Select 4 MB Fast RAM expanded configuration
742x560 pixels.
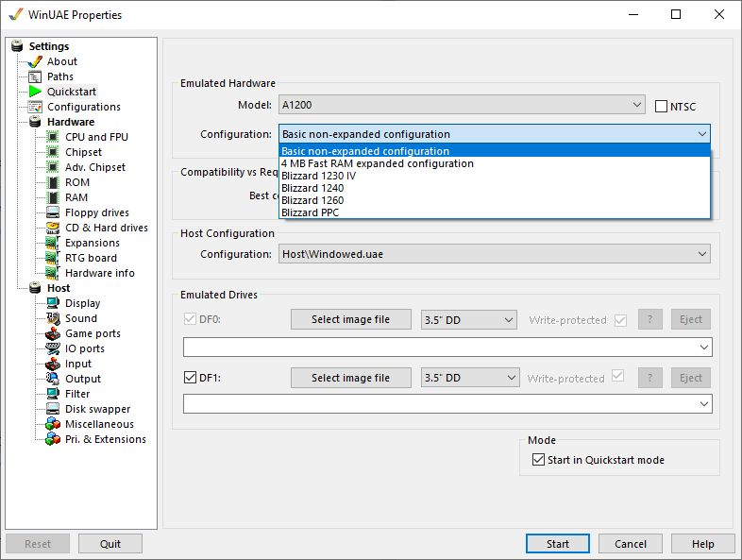378,163
